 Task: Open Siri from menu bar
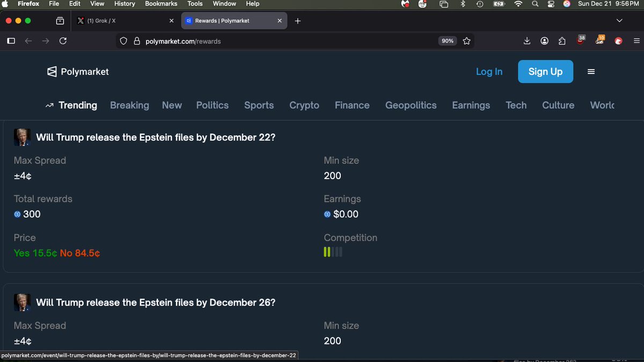[x=567, y=4]
